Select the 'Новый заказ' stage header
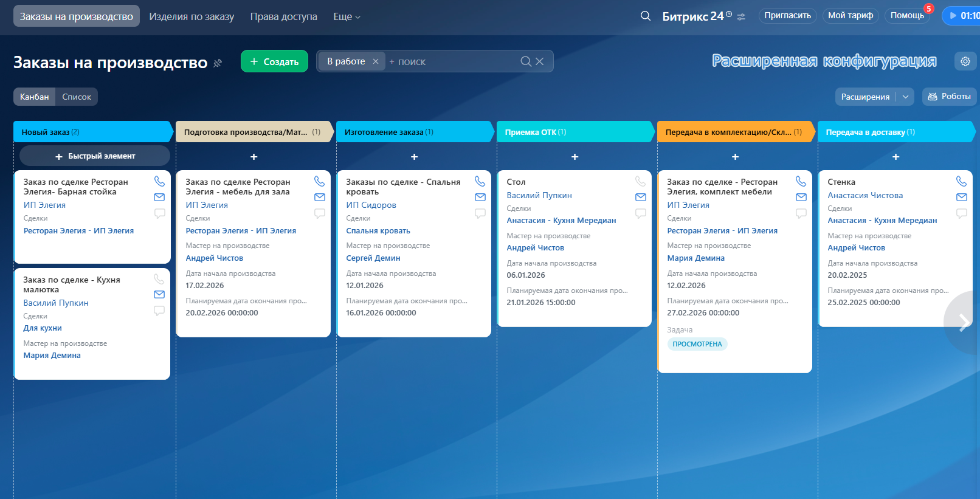The height and width of the screenshot is (499, 980). [93, 132]
